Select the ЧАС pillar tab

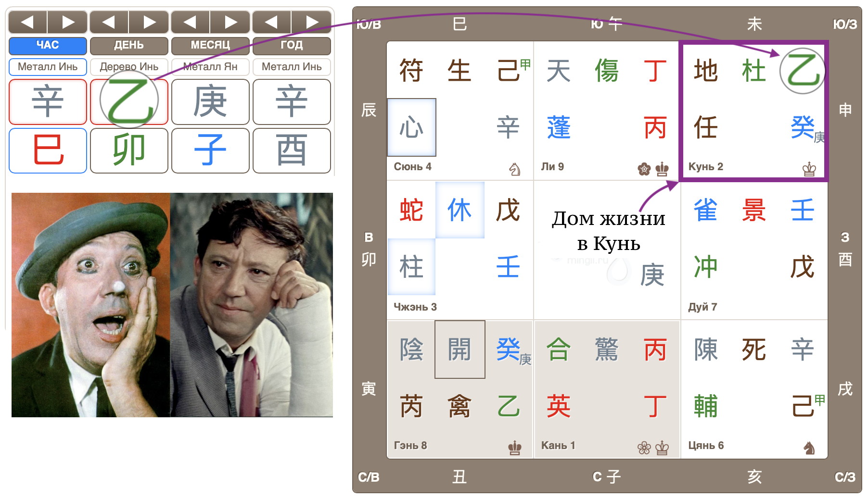pos(48,45)
